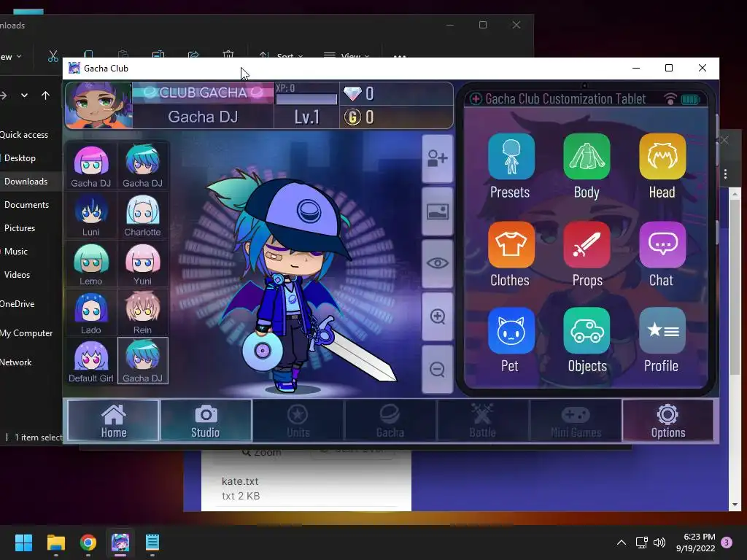Select the Lado character slot
The width and height of the screenshot is (747, 560).
point(91,312)
